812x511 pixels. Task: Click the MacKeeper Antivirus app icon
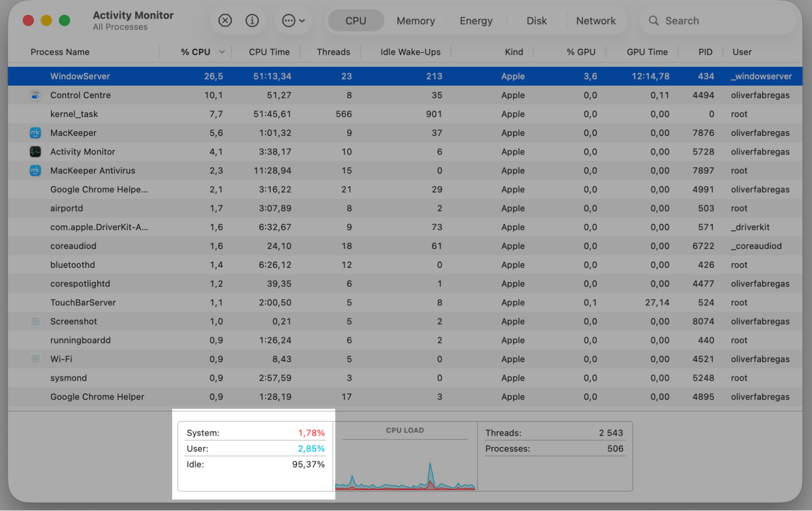(35, 170)
